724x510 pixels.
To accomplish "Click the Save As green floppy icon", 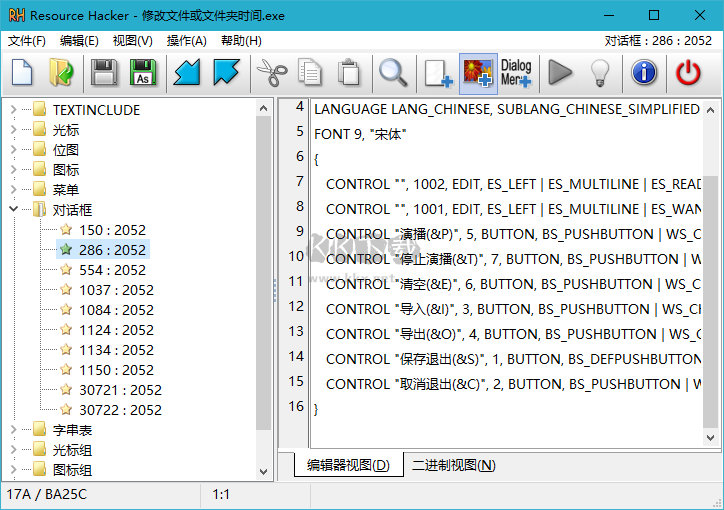I will (x=143, y=73).
